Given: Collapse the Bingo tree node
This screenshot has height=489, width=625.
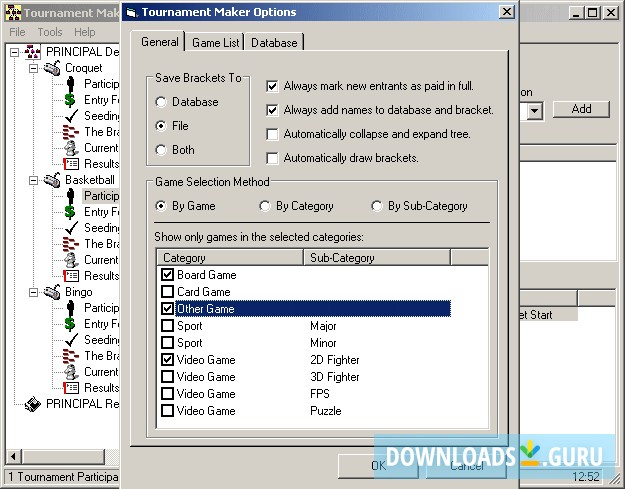Looking at the screenshot, I should pyautogui.click(x=34, y=293).
